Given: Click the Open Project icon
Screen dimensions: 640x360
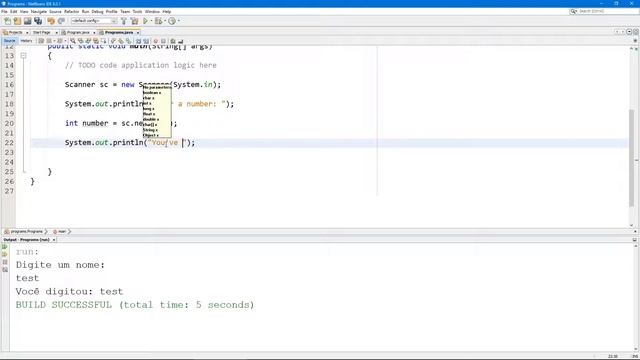Looking at the screenshot, I should pyautogui.click(x=27, y=21).
